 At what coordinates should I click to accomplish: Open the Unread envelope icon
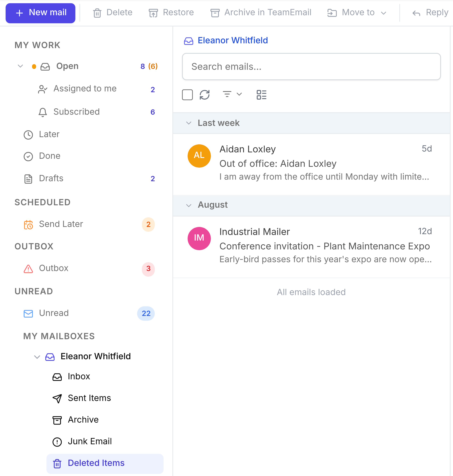point(28,314)
